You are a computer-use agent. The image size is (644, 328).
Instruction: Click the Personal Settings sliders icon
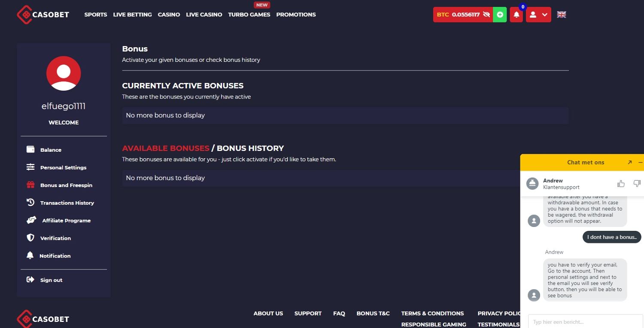[30, 167]
